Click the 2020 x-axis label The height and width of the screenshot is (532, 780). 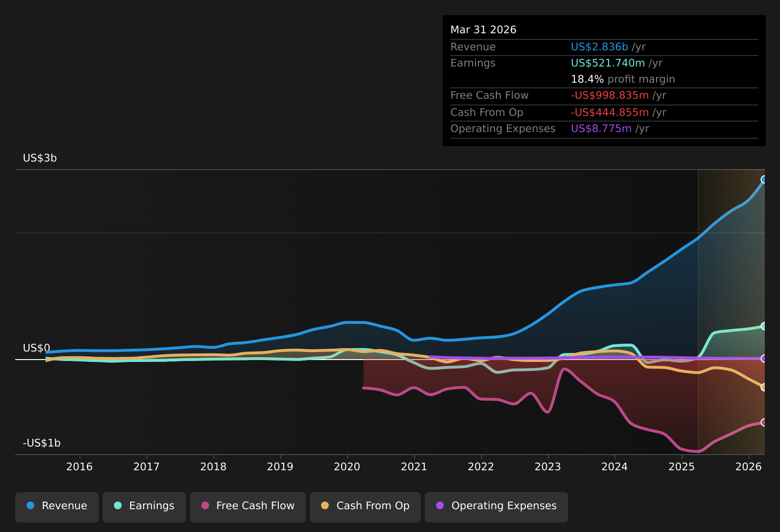click(x=347, y=467)
